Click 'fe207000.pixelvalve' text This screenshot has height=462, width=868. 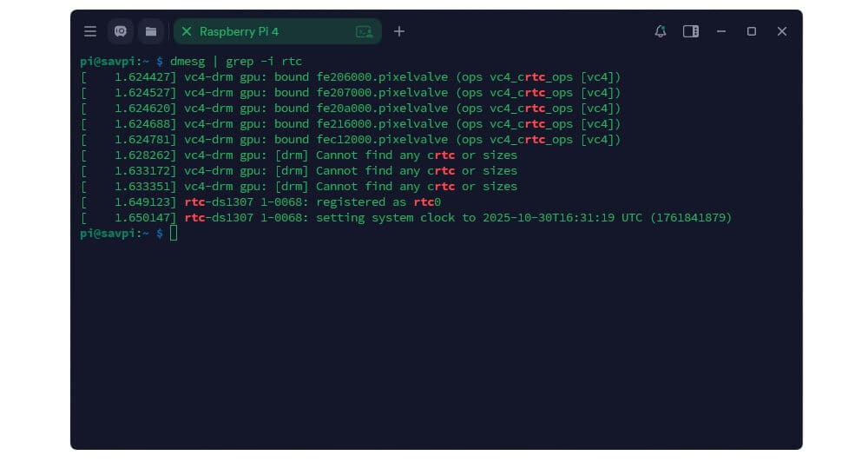pos(382,93)
